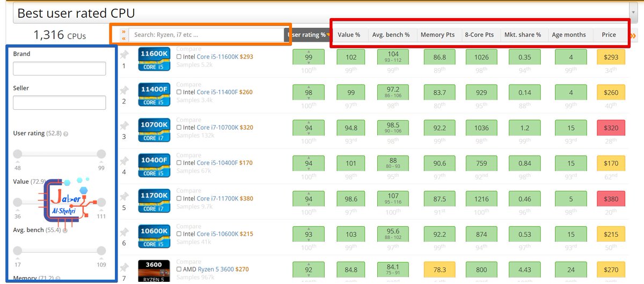Open the 10400F Core i5 badge image
Image resolution: width=644 pixels, height=284 pixels.
(x=154, y=166)
